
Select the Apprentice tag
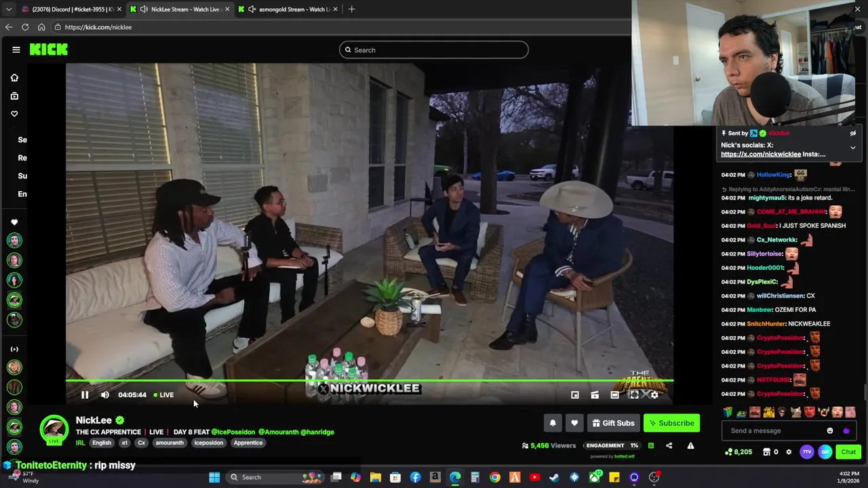(x=248, y=443)
